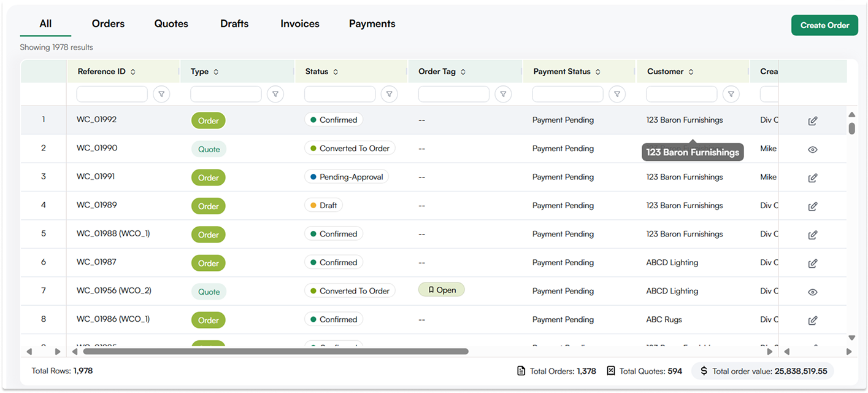Click filter icon for Type column
The width and height of the screenshot is (868, 393).
click(x=275, y=94)
